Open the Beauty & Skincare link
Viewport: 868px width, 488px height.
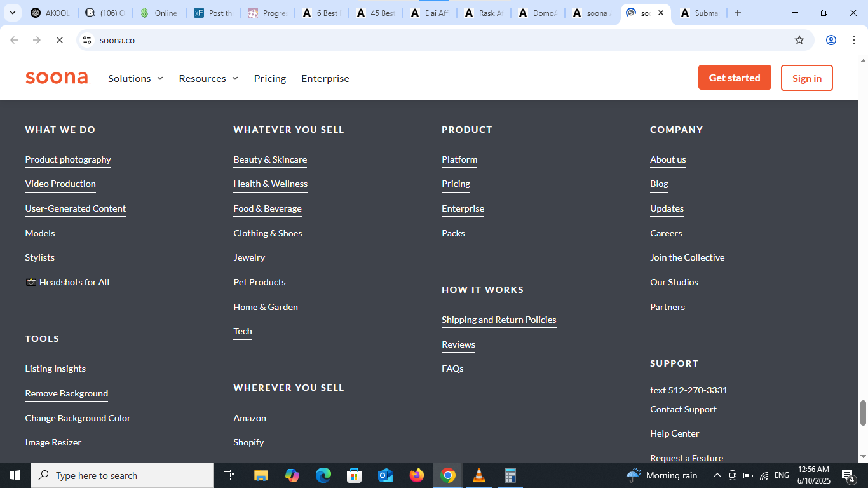tap(270, 159)
